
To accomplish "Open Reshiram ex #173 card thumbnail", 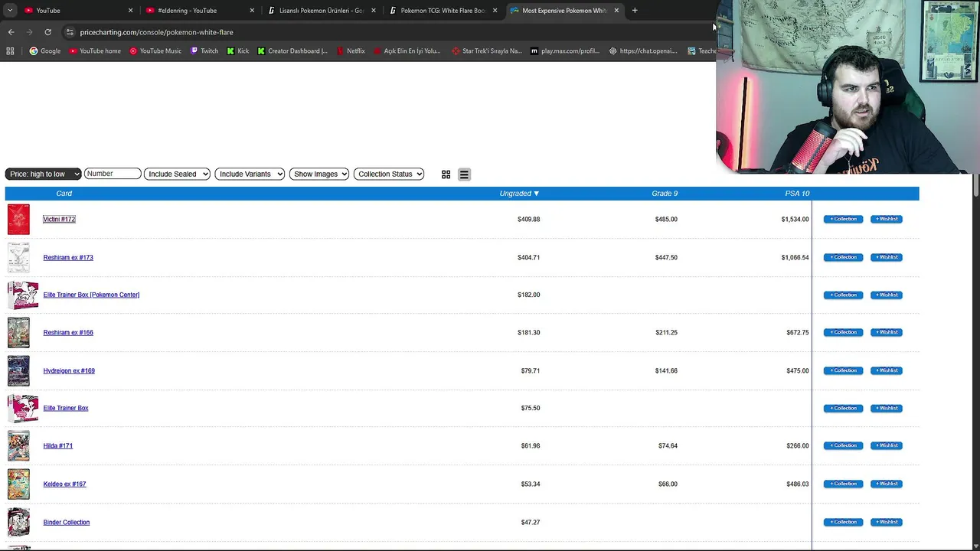I will [18, 257].
